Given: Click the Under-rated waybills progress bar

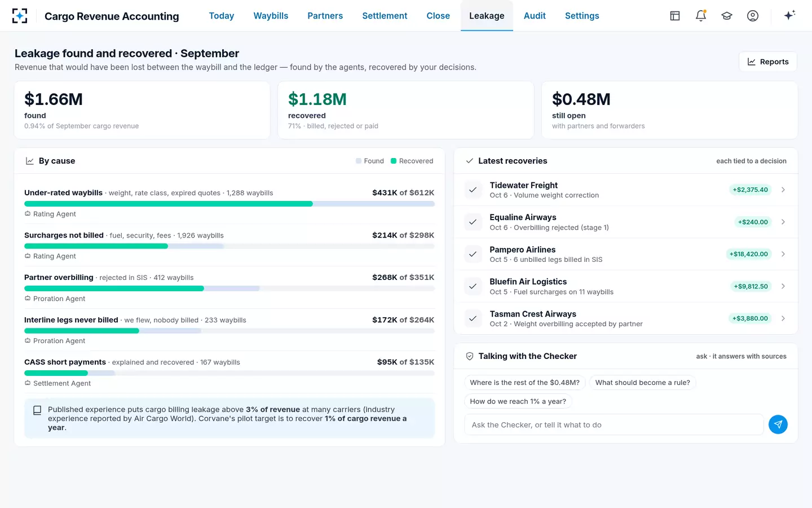Looking at the screenshot, I should (x=230, y=204).
